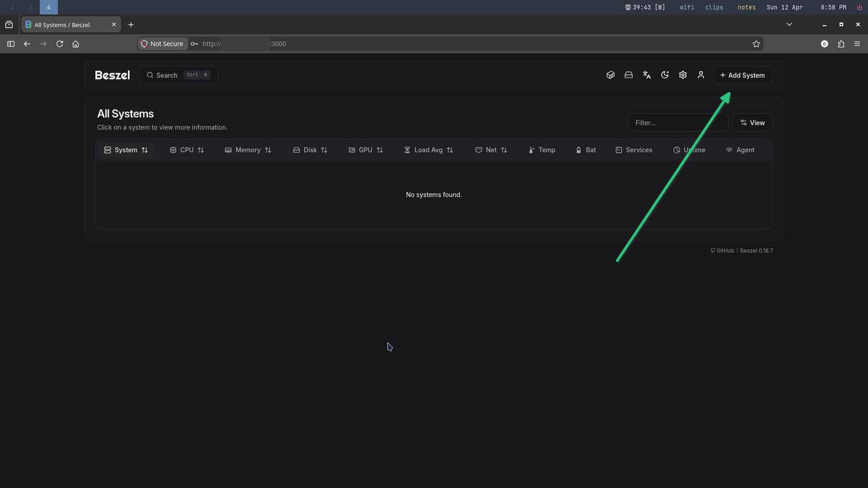Click into the Filter field
Image resolution: width=868 pixels, height=488 pixels.
678,123
